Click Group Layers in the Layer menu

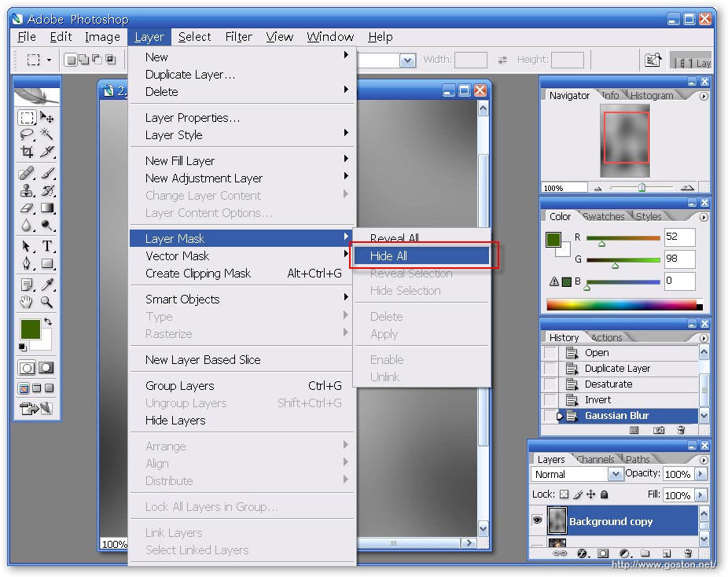(x=241, y=386)
